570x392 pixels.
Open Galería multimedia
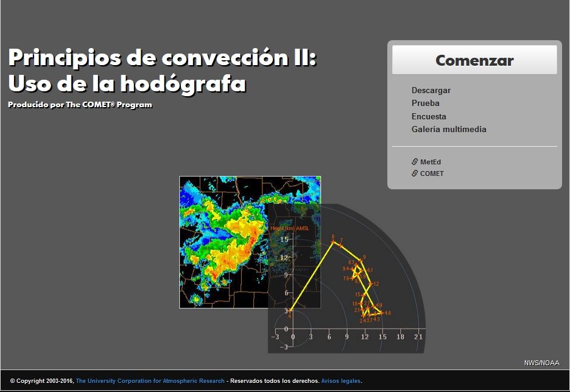(449, 129)
